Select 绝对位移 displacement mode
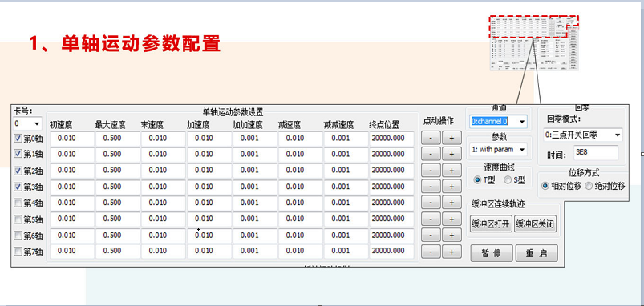Screen dimensions: 644x306 pos(606,186)
